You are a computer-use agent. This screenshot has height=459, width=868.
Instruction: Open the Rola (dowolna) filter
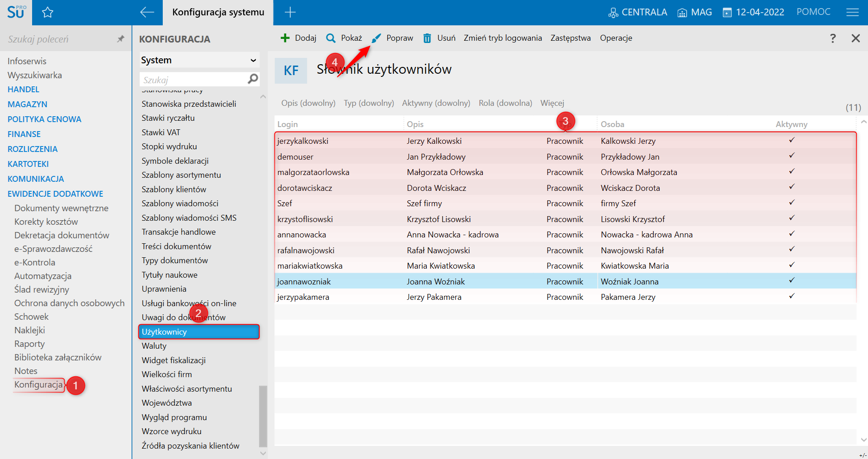[x=505, y=103]
